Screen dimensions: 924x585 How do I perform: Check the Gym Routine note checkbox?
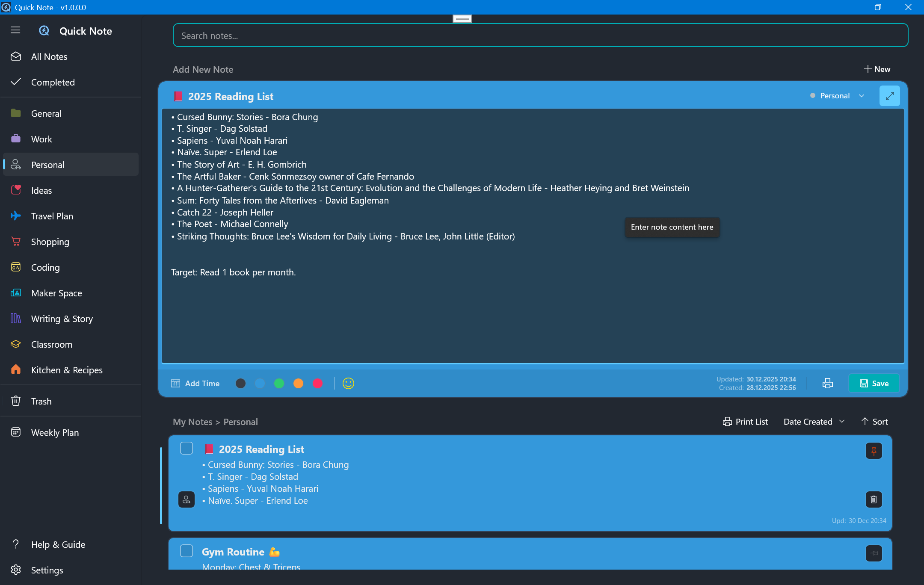pyautogui.click(x=187, y=551)
